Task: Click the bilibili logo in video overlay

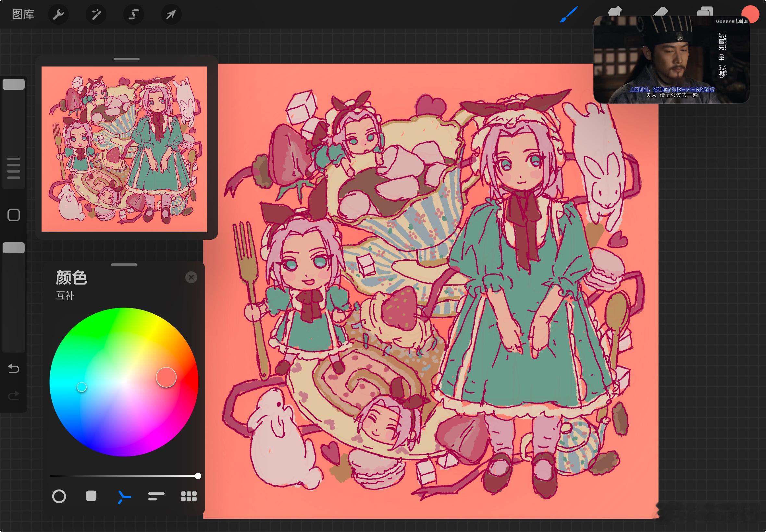Action: [742, 21]
